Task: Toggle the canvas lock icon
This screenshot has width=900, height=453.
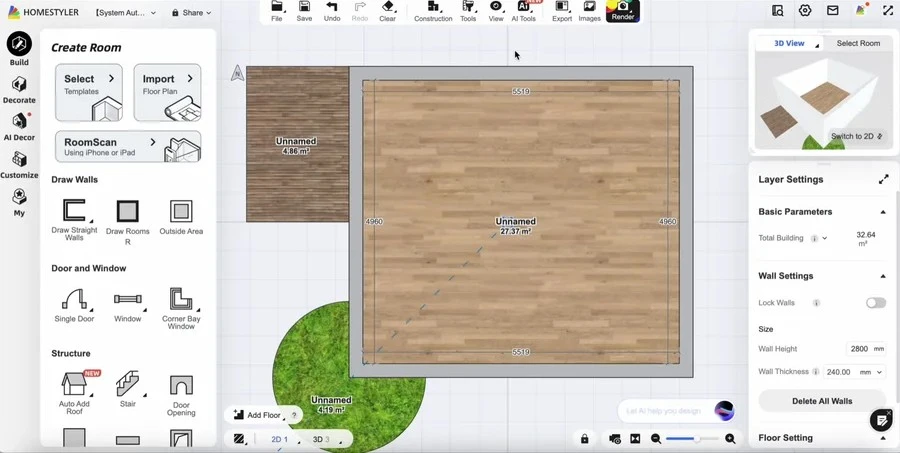Action: click(585, 439)
